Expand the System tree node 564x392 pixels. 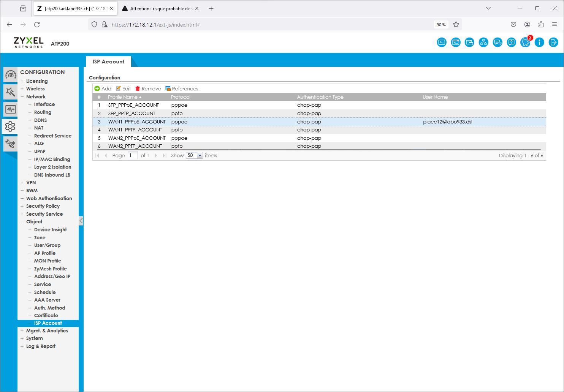click(22, 338)
